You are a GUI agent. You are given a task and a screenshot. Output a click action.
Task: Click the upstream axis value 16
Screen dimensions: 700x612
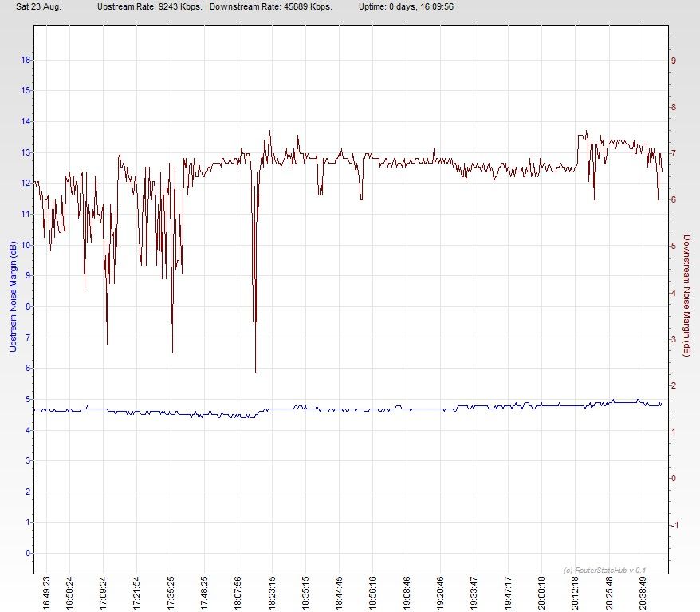point(26,60)
